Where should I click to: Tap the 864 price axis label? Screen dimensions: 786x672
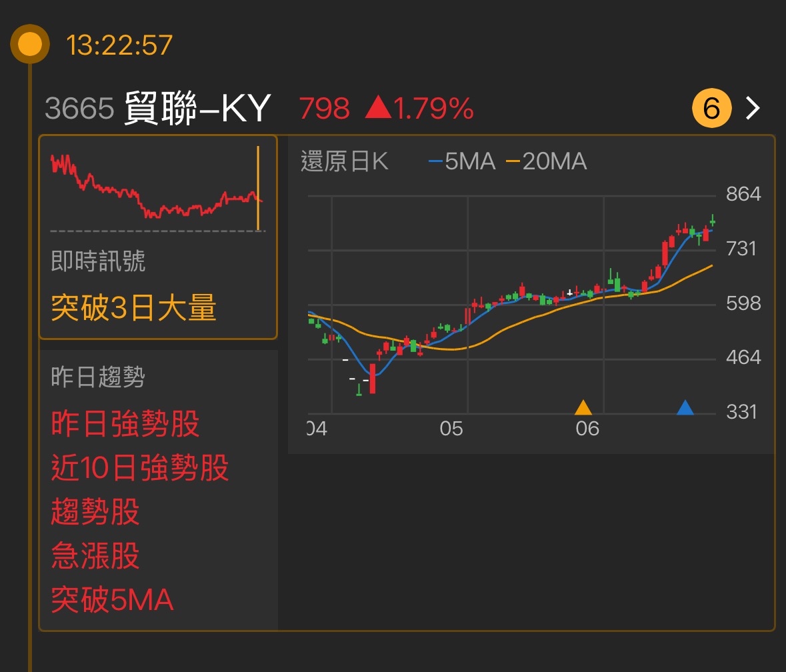(x=743, y=194)
